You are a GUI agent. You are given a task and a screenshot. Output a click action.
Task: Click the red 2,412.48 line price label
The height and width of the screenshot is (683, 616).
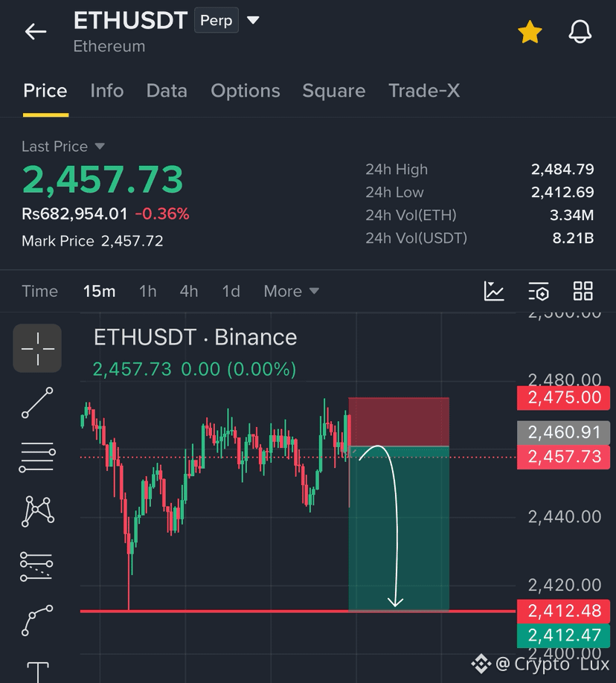pos(563,611)
